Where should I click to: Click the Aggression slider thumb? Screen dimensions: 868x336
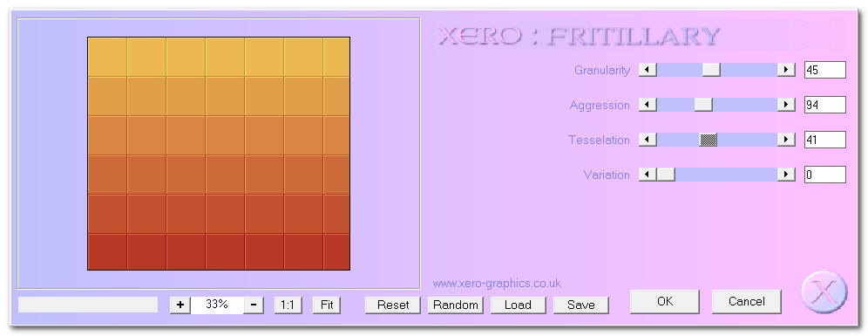(703, 105)
